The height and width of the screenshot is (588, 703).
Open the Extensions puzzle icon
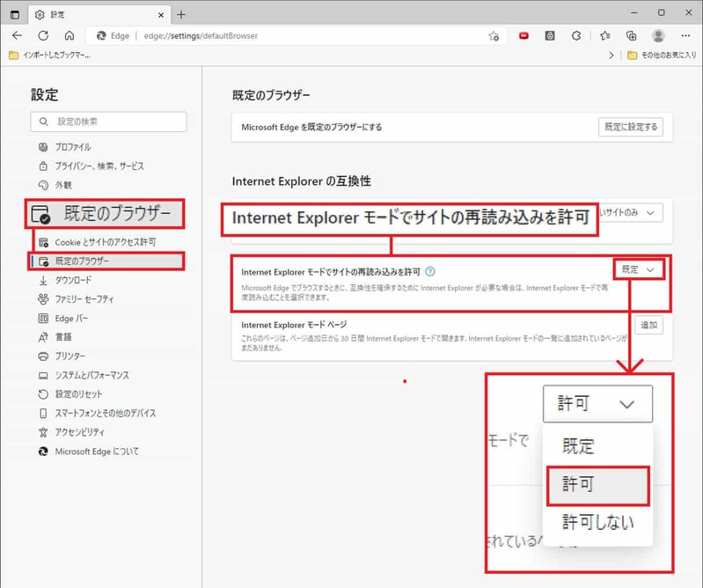[576, 35]
